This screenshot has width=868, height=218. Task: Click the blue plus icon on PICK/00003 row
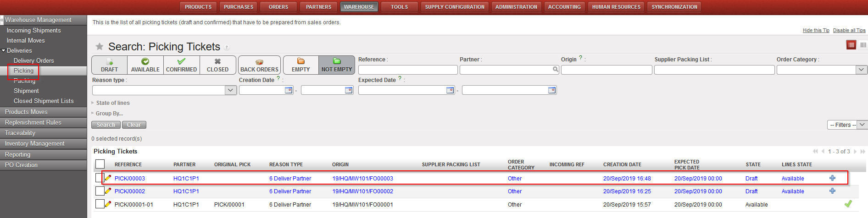coord(832,178)
